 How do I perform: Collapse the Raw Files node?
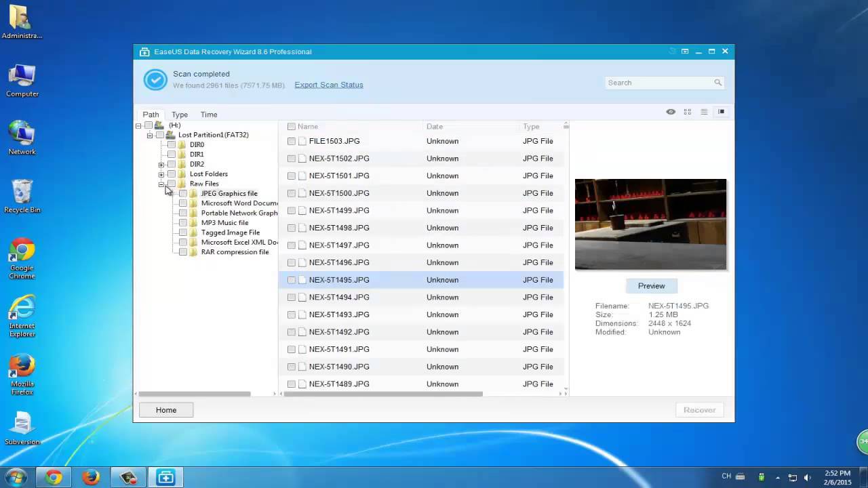coord(161,184)
